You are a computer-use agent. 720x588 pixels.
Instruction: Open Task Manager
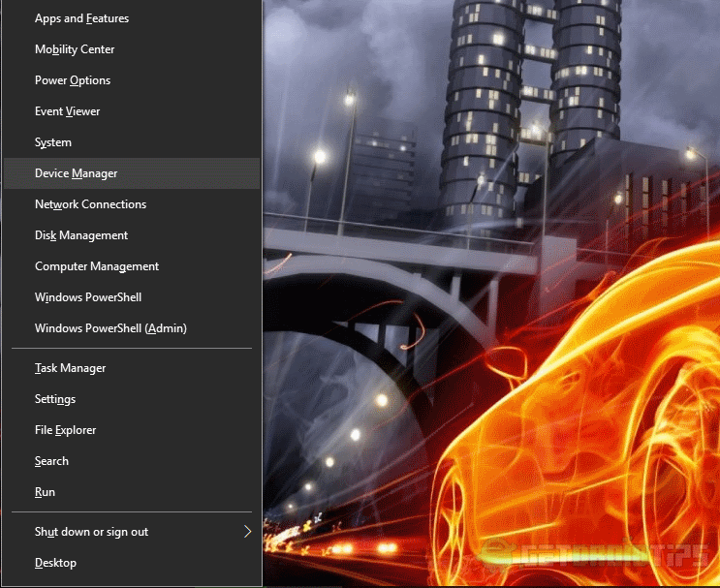(132, 368)
